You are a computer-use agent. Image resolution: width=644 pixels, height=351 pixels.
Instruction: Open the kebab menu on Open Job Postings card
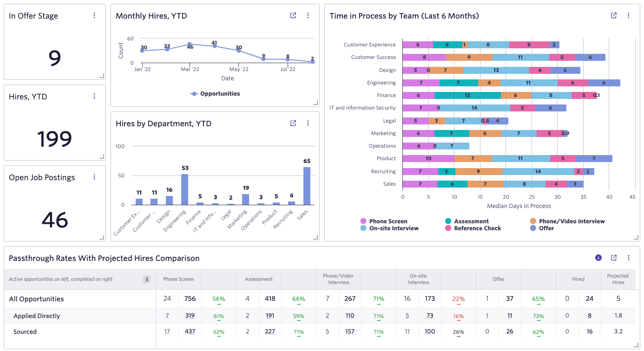pyautogui.click(x=94, y=177)
